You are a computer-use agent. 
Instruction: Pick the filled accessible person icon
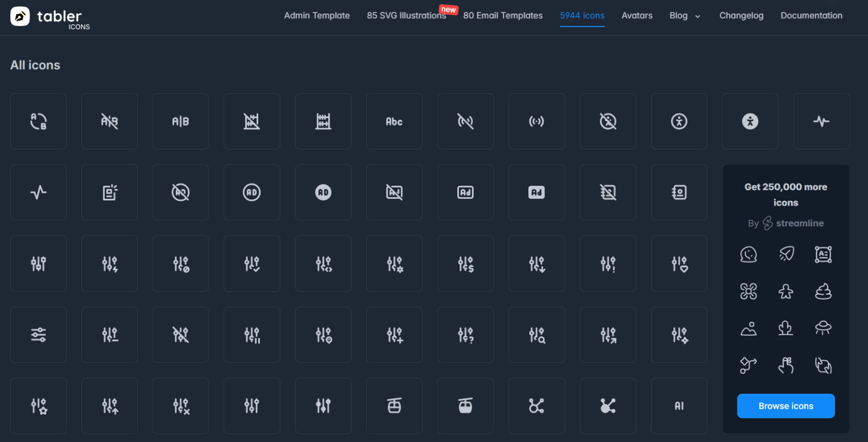750,121
